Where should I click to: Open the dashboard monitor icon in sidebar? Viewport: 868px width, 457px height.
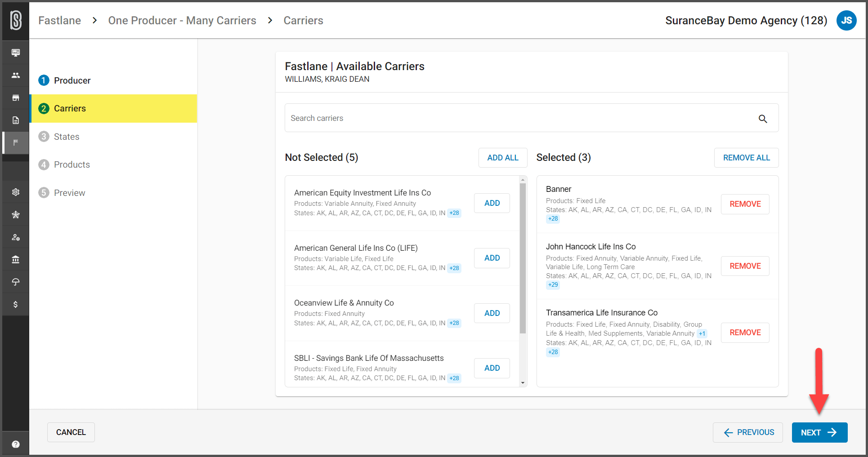[x=15, y=52]
